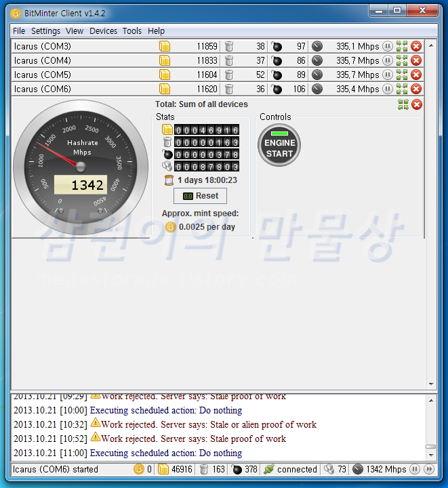Click accepted-work box icon in COM5 row
448x488 pixels.
165,75
